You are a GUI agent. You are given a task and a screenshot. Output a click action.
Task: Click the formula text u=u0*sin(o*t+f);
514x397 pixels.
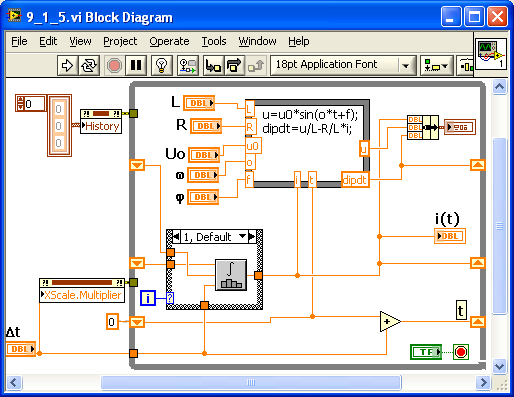click(x=310, y=115)
